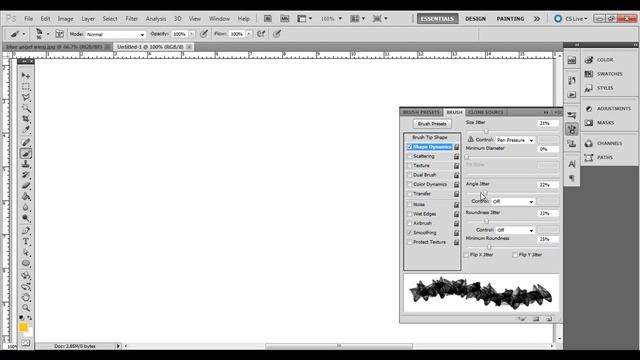
Task: Enable the Transfer checkbox
Action: 409,194
